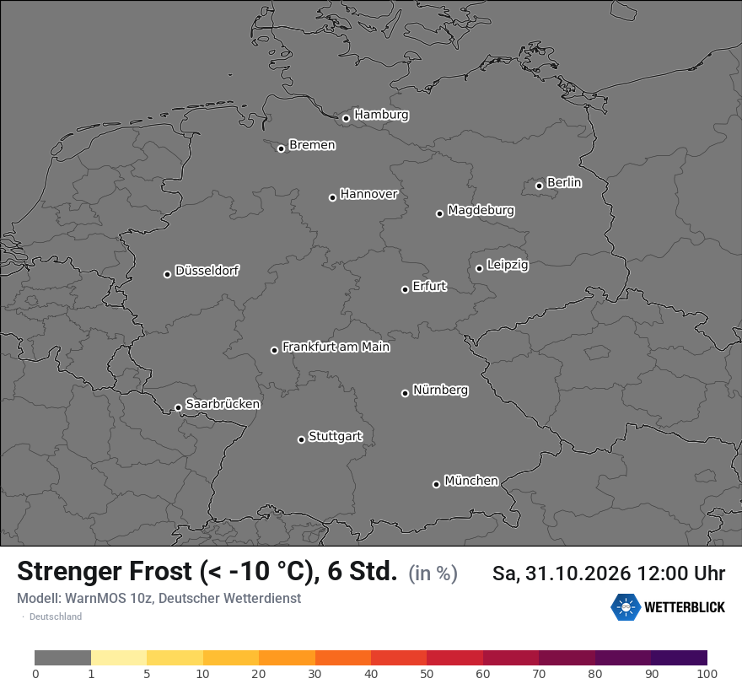The image size is (742, 700).
Task: Click the Stuttgart map label
Action: pos(336,437)
